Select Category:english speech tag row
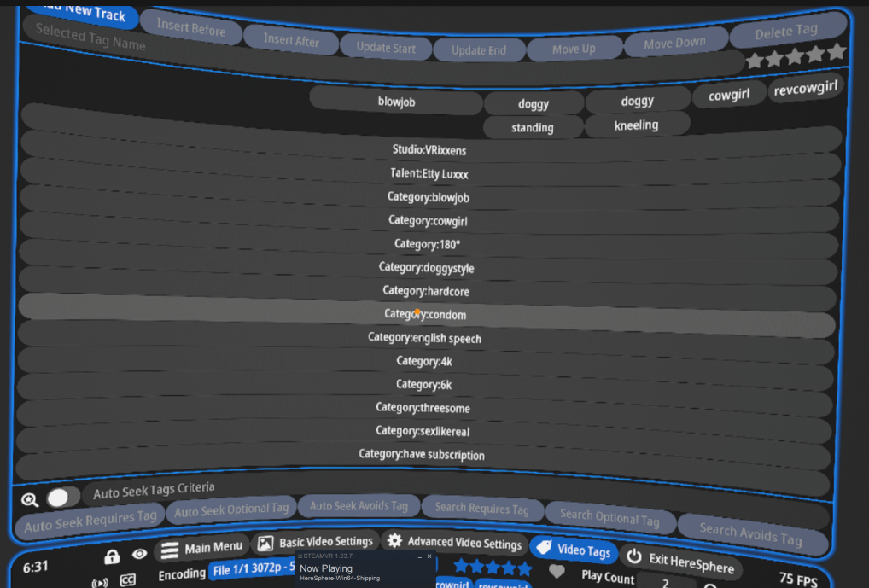869x588 pixels. [x=425, y=338]
